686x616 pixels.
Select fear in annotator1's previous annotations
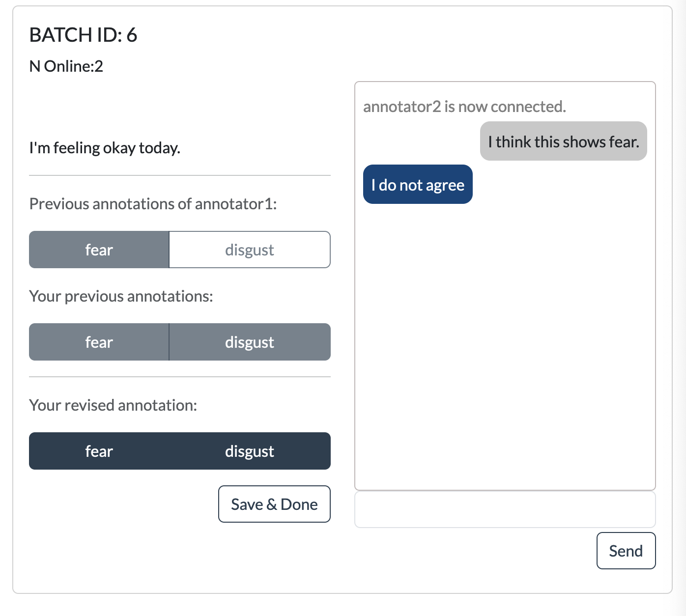click(99, 250)
